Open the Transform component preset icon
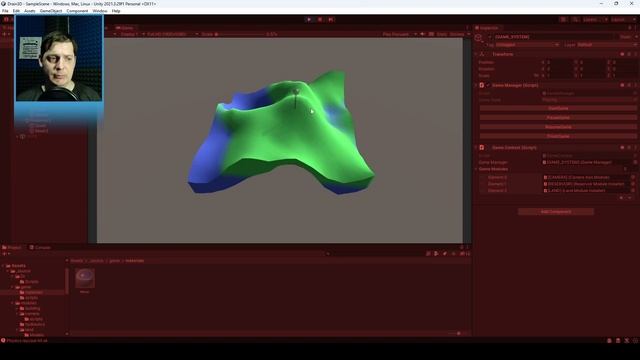 click(629, 54)
